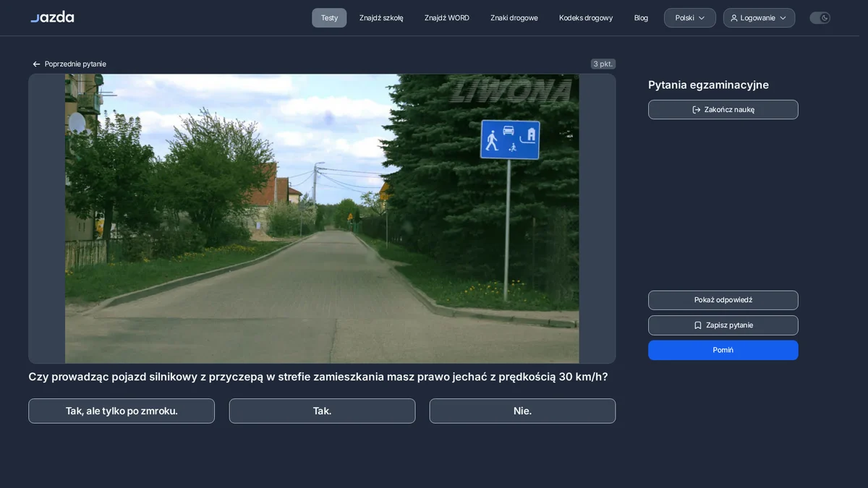Image resolution: width=868 pixels, height=488 pixels.
Task: Open Znajdź WORD menu item
Action: (x=447, y=18)
